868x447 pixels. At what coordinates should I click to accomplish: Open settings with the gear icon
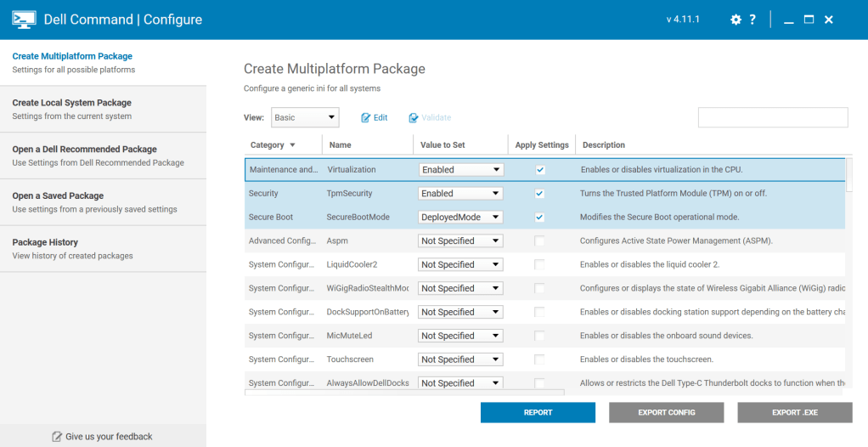point(736,20)
